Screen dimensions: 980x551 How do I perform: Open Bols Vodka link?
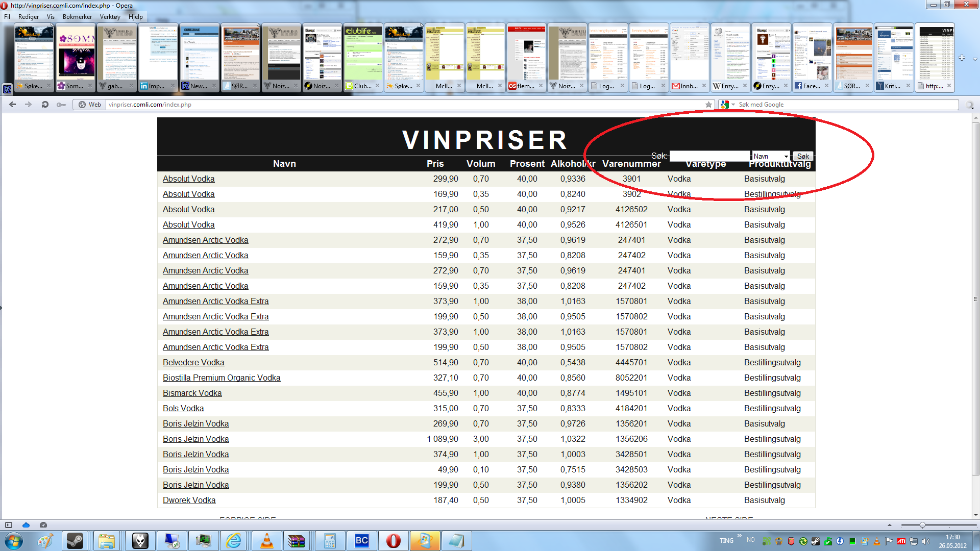[183, 409]
